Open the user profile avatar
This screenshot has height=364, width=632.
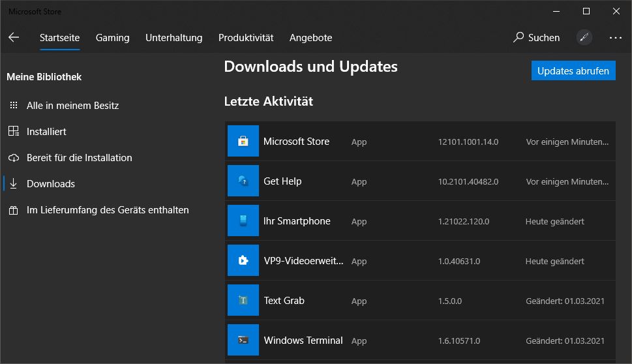tap(584, 37)
